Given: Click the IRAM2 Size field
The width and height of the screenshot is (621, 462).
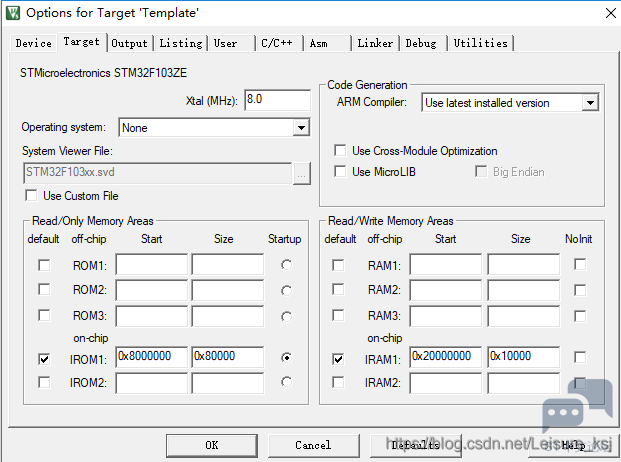Looking at the screenshot, I should [524, 383].
